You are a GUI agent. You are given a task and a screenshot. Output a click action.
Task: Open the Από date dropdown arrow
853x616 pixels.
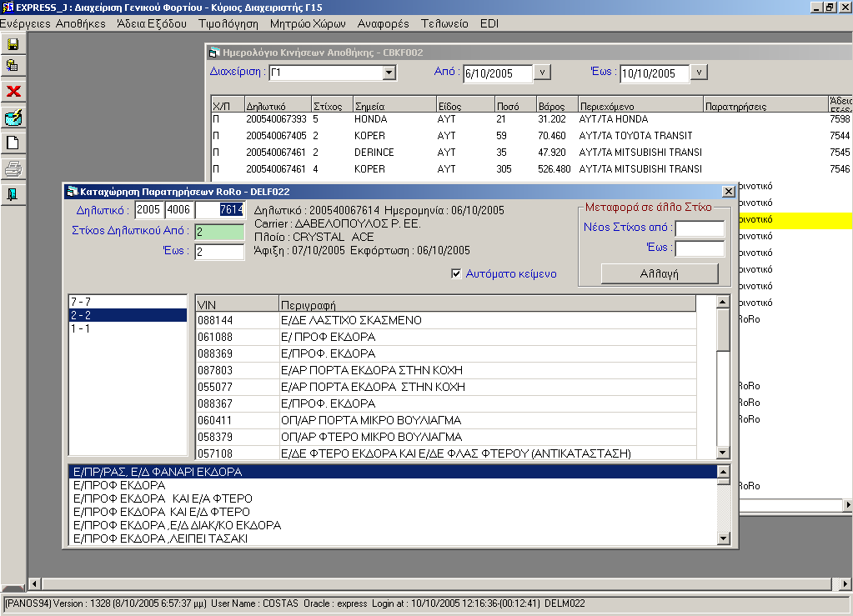click(x=542, y=73)
